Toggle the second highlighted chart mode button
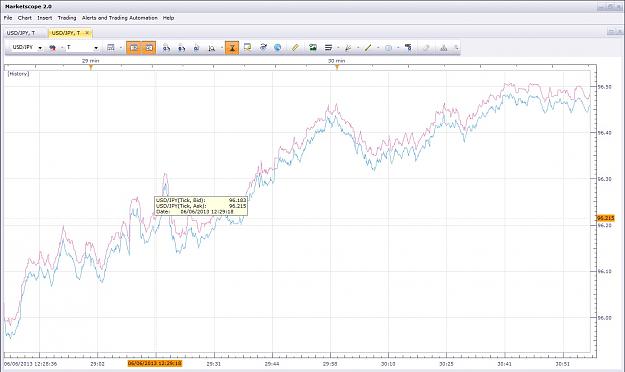 [149, 47]
